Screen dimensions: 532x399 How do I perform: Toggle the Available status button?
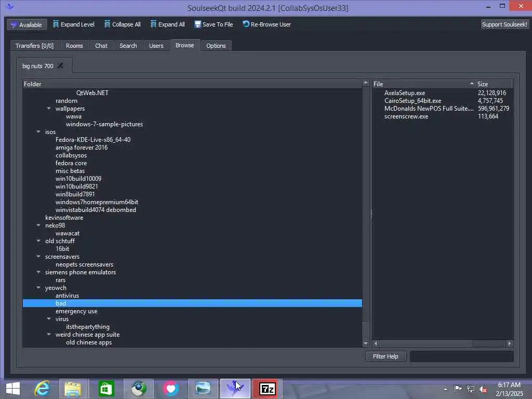[27, 25]
